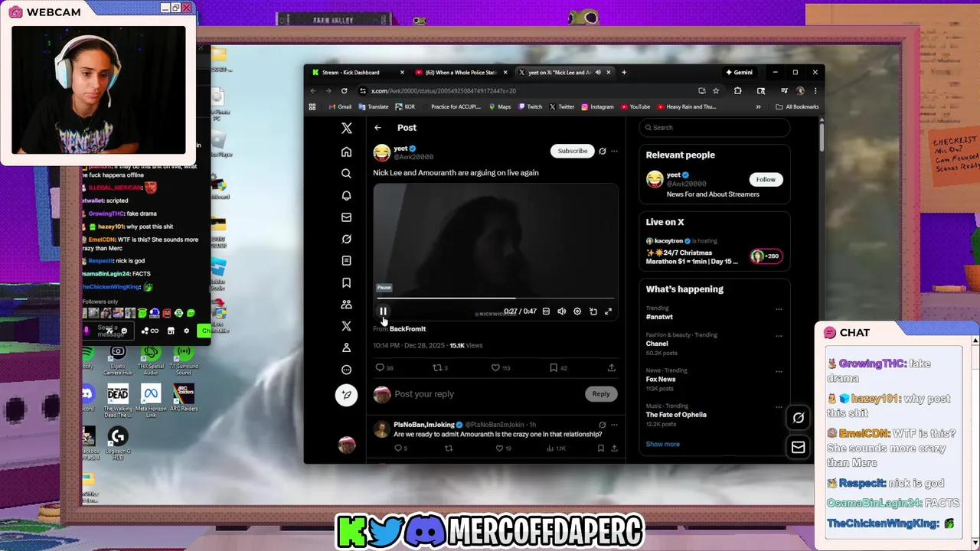Viewport: 980px width, 551px height.
Task: Click the Gemini button in Chrome
Action: [739, 73]
